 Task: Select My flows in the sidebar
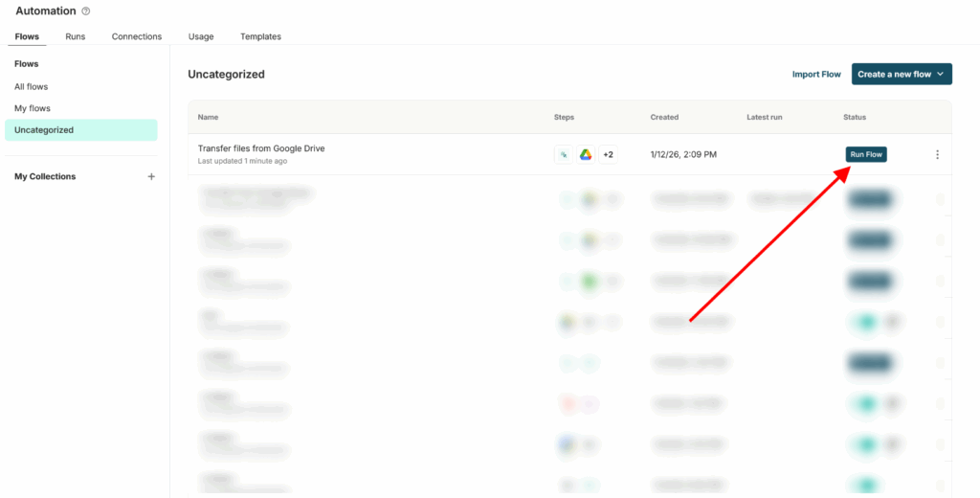click(33, 108)
